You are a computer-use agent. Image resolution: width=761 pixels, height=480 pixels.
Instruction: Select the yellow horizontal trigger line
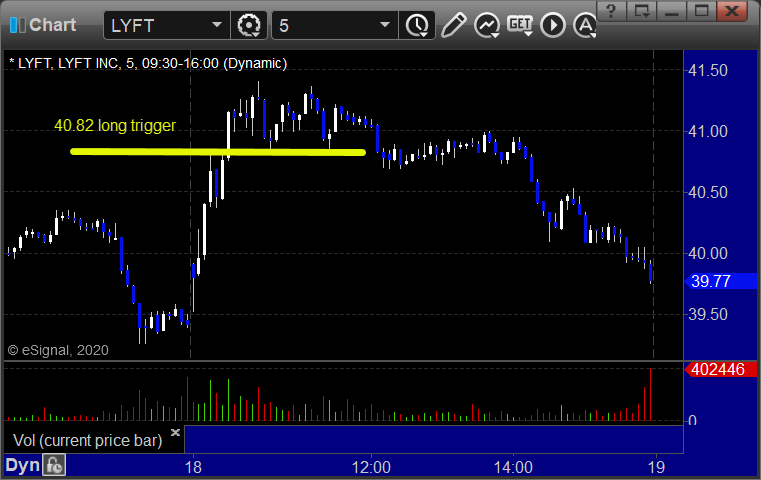218,152
